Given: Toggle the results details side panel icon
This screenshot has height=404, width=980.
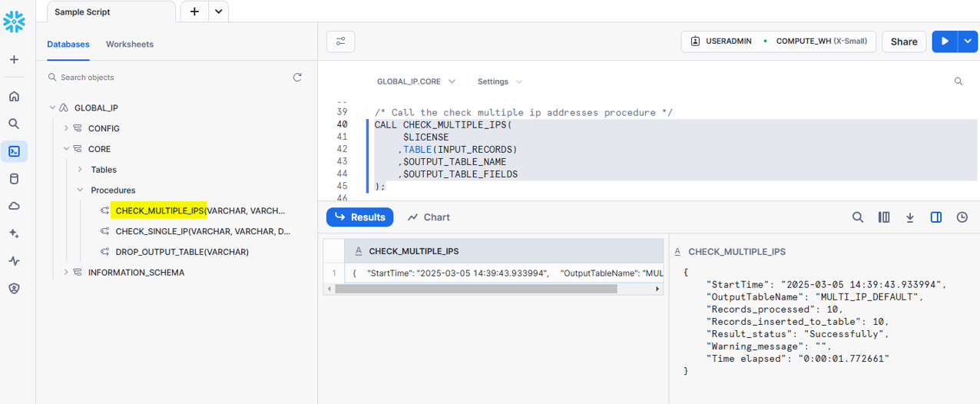Looking at the screenshot, I should click(x=936, y=217).
